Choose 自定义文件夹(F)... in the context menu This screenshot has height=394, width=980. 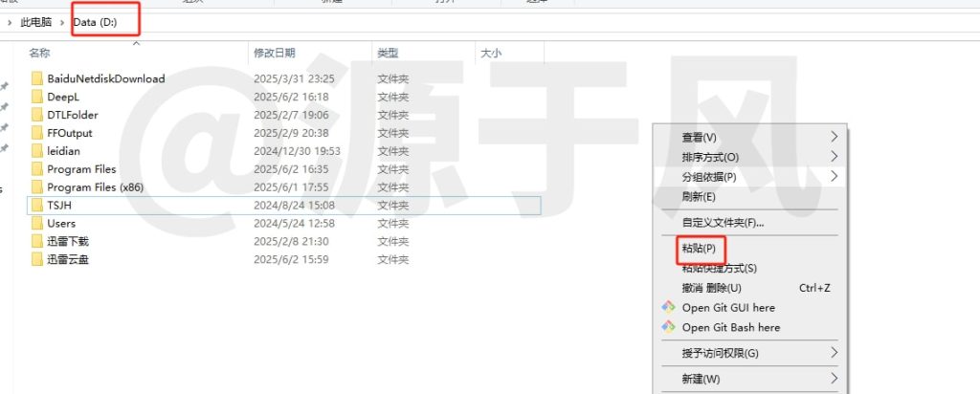pyautogui.click(x=749, y=222)
